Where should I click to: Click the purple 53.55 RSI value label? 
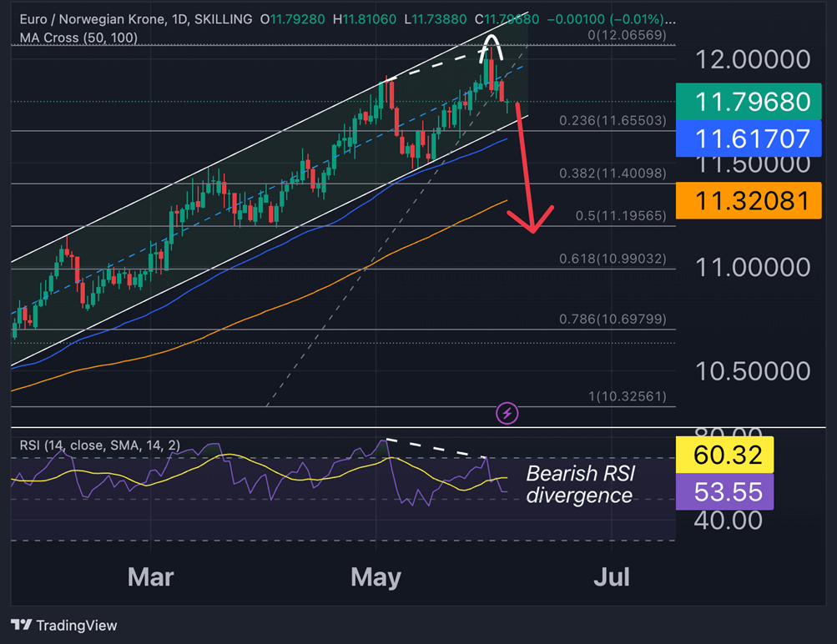click(x=724, y=491)
